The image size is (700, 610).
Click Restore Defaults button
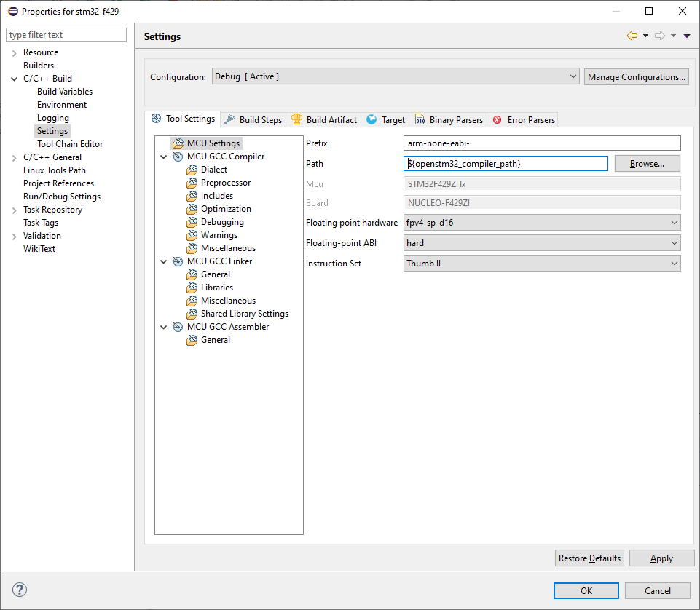tap(589, 558)
